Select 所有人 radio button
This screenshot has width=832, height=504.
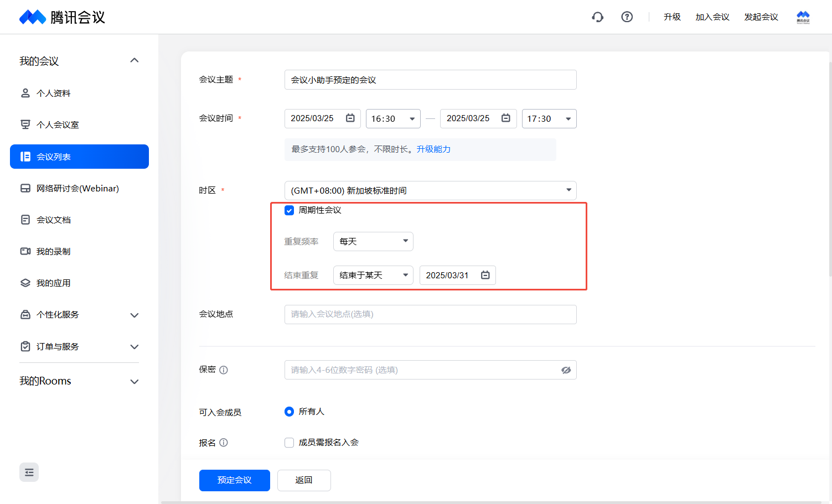click(289, 412)
